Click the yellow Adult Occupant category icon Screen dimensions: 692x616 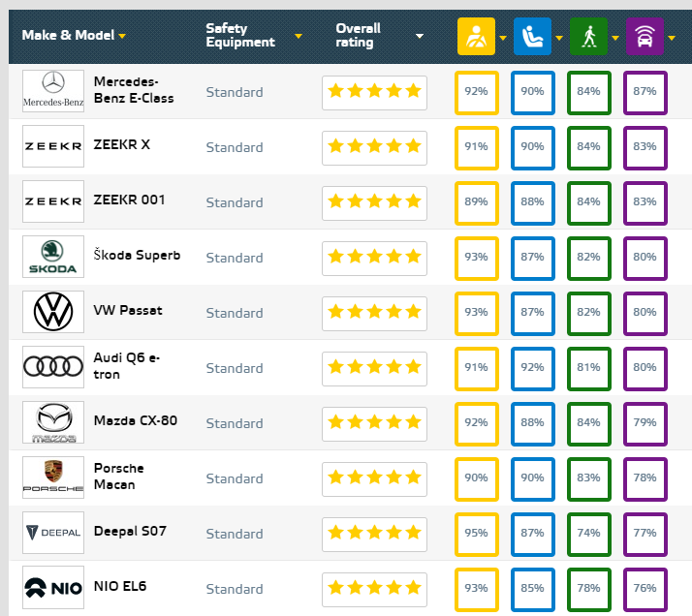point(476,37)
